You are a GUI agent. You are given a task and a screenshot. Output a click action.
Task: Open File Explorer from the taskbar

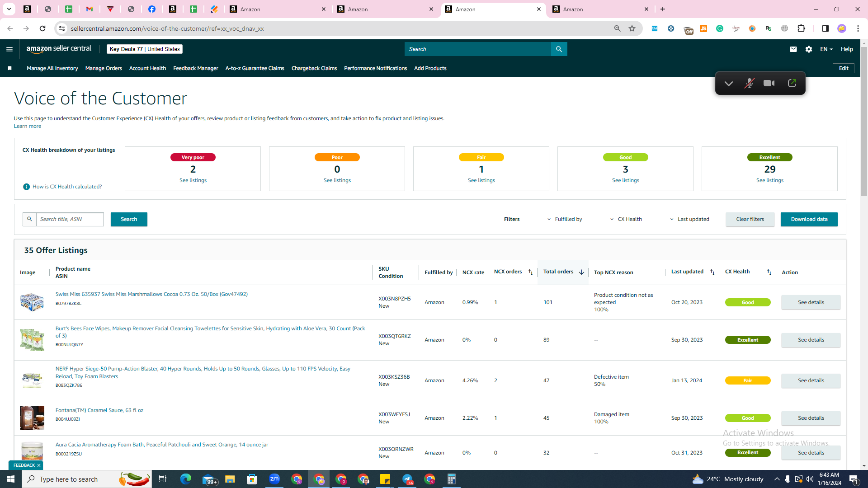(x=230, y=479)
